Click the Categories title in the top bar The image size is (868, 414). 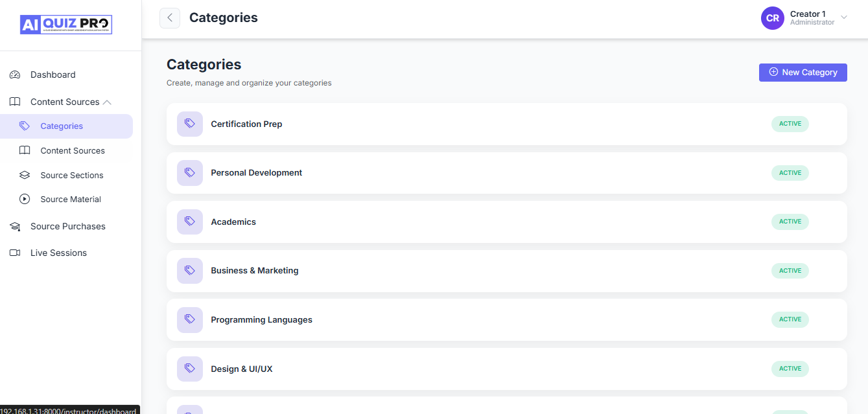[224, 17]
